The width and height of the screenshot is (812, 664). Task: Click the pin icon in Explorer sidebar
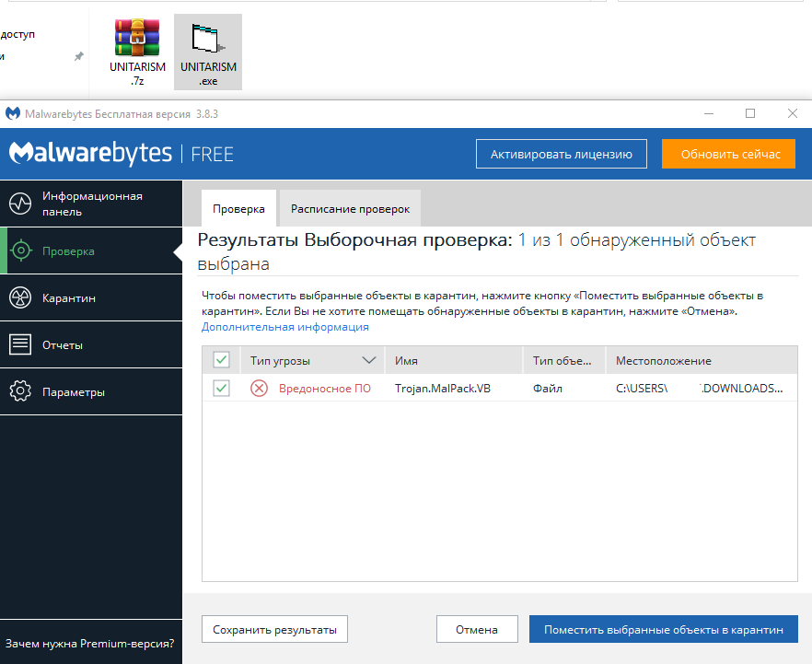pos(79,56)
